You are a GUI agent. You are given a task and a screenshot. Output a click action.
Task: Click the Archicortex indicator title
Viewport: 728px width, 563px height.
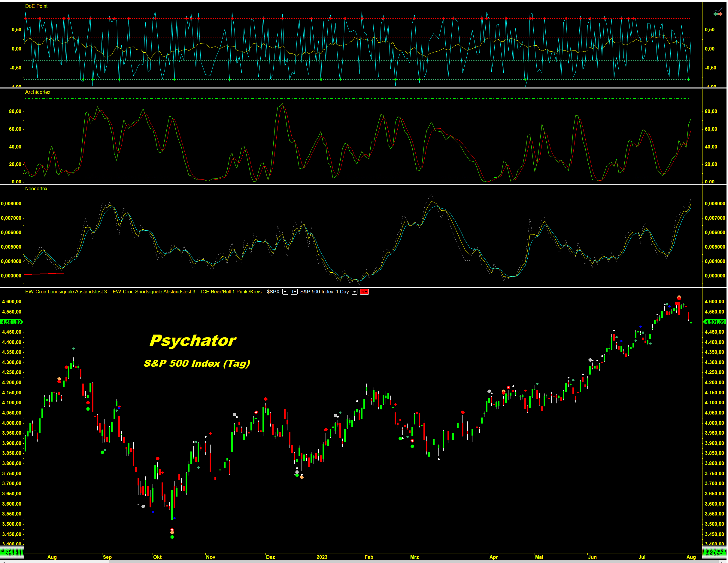[38, 92]
